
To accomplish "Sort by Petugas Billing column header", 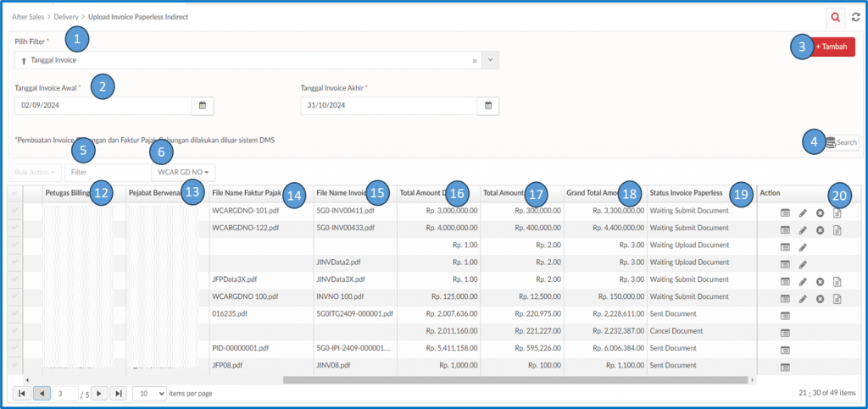I will pyautogui.click(x=68, y=193).
